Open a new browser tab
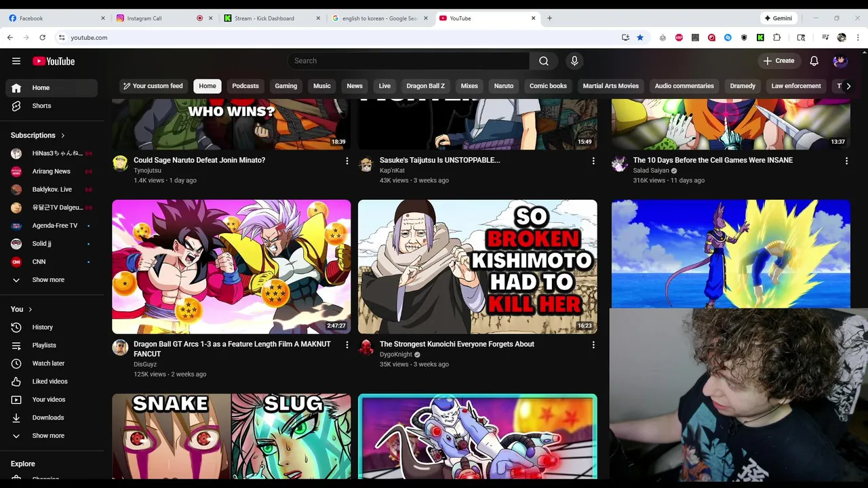868x488 pixels. [x=549, y=18]
